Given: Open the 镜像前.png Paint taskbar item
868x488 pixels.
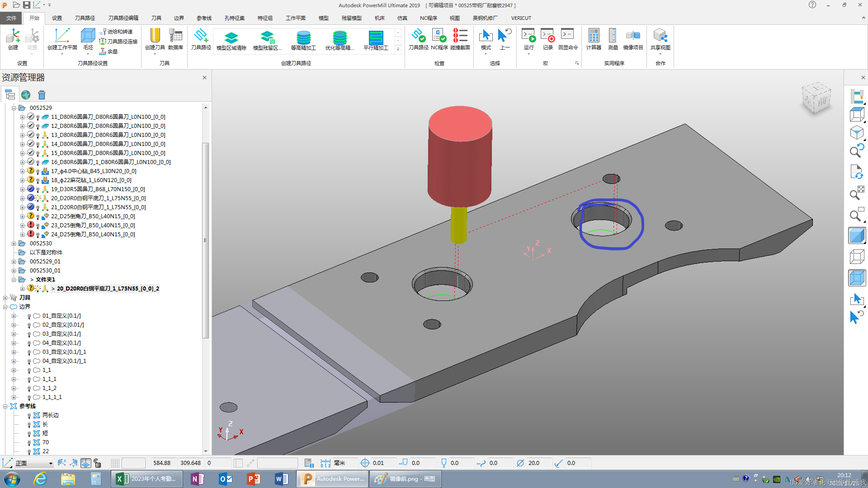Looking at the screenshot, I should [x=405, y=479].
